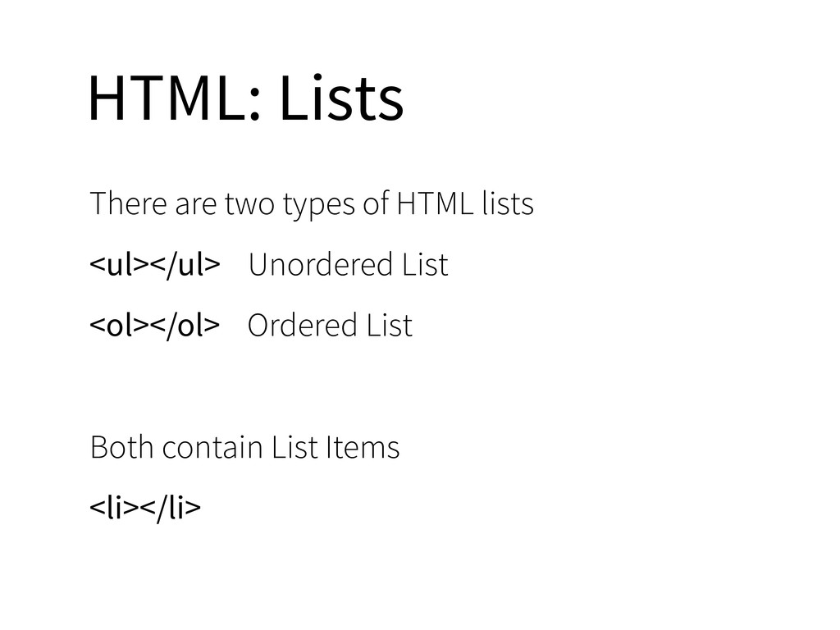Click the word List after Unordered
The height and width of the screenshot is (630, 840).
(424, 265)
